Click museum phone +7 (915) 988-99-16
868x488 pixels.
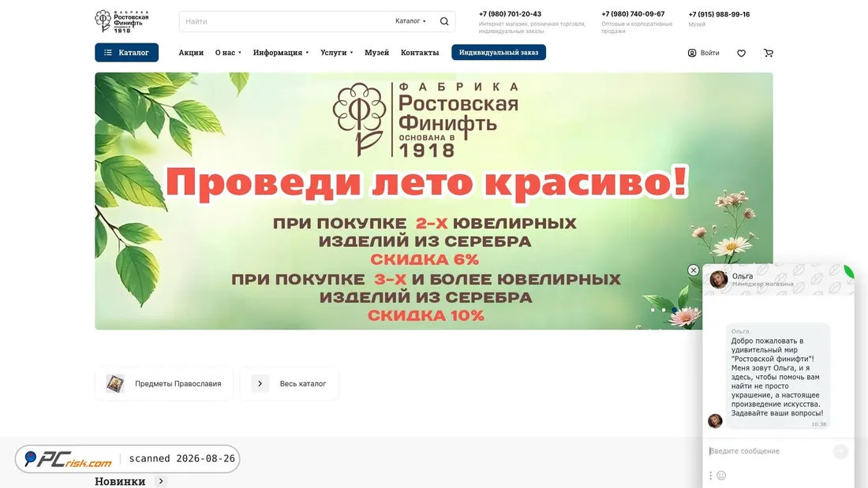pyautogui.click(x=719, y=14)
